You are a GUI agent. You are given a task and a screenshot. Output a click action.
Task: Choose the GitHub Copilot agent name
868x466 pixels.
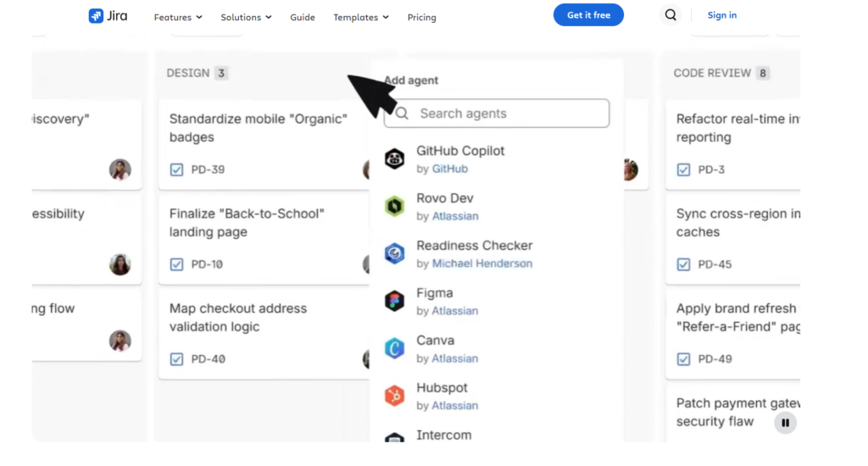(x=460, y=151)
